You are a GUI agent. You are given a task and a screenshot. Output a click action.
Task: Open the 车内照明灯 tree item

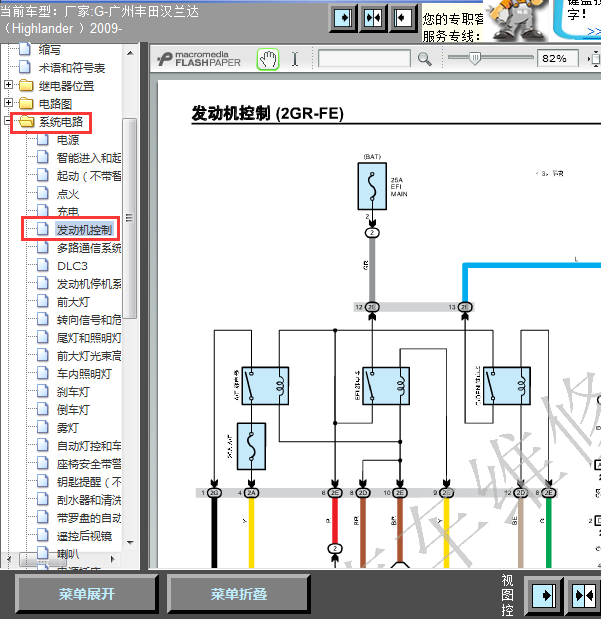(x=85, y=374)
